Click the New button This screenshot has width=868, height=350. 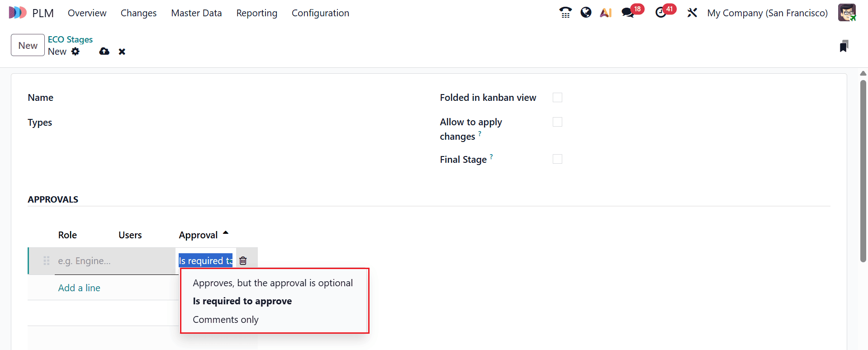click(x=28, y=45)
